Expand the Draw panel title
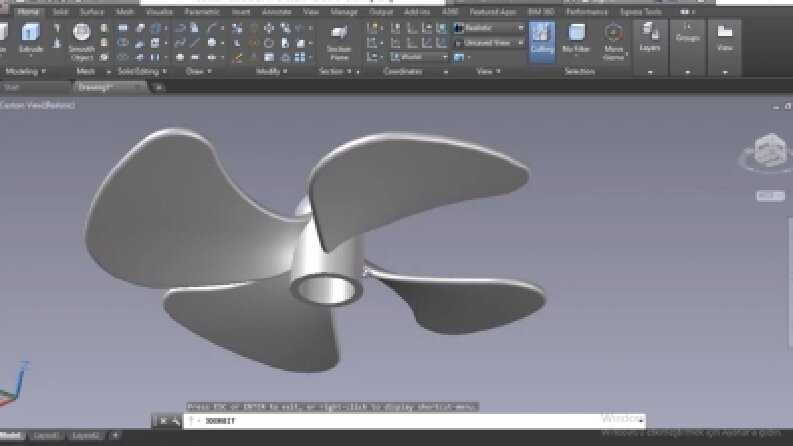 [x=199, y=71]
